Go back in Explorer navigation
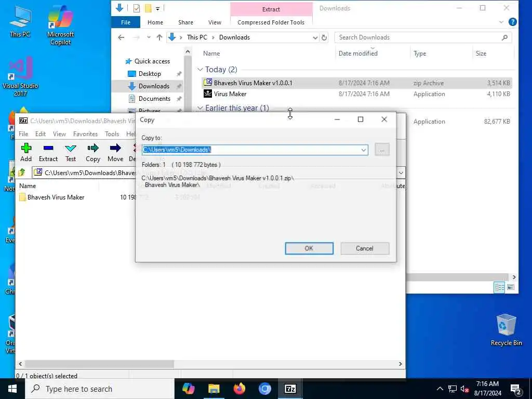 [121, 37]
